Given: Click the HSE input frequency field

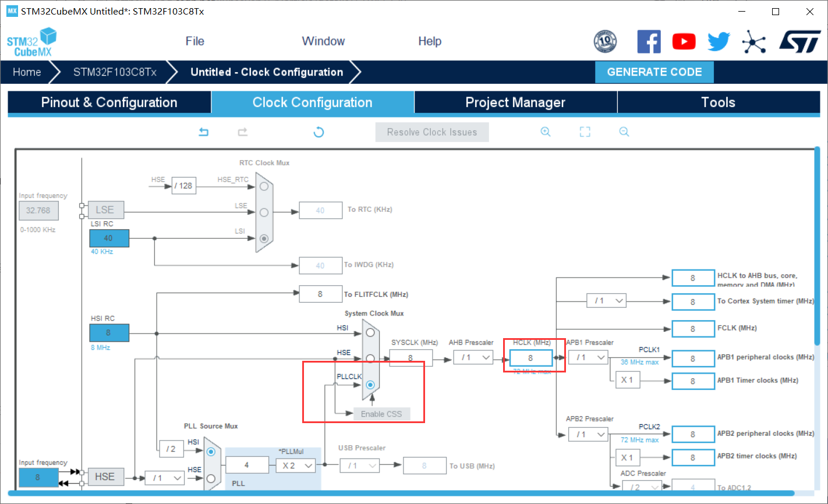Looking at the screenshot, I should (38, 477).
